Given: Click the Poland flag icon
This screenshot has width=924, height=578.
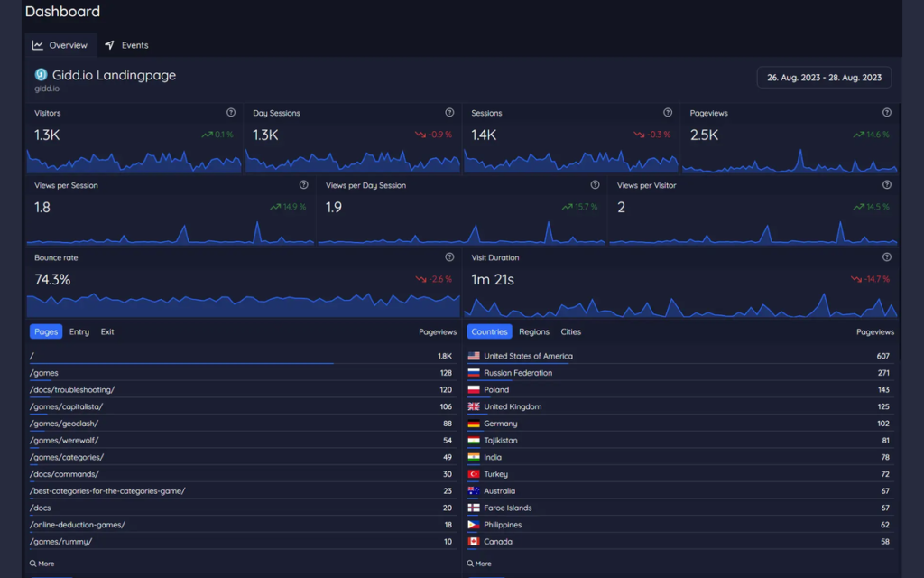Looking at the screenshot, I should pos(474,389).
